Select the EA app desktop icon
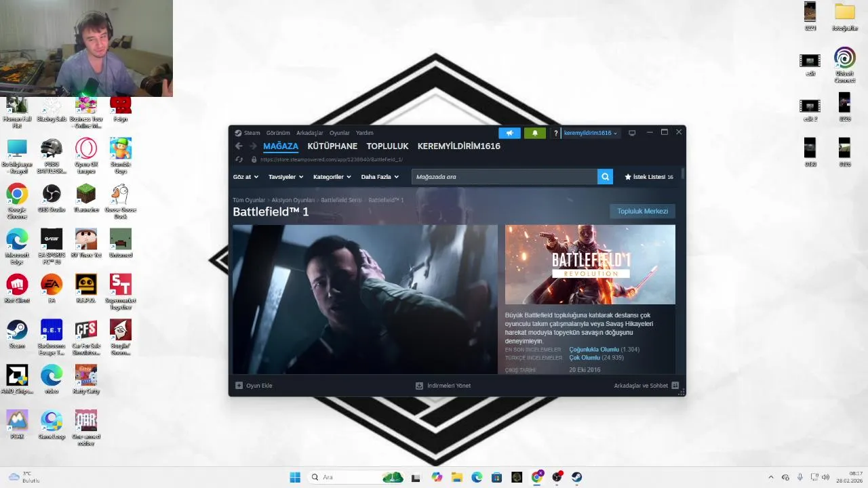The width and height of the screenshot is (868, 488). coord(52,289)
